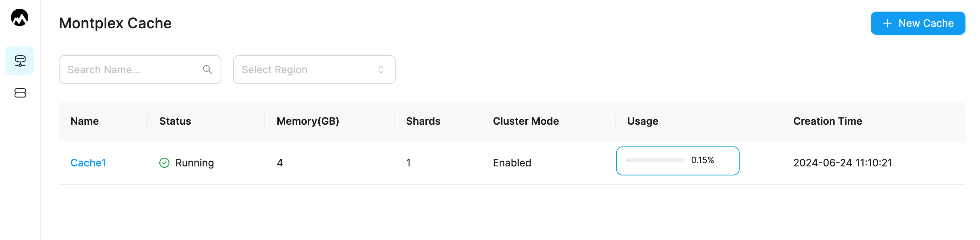Click the green Running status check icon
This screenshot has width=980, height=240.
point(164,163)
